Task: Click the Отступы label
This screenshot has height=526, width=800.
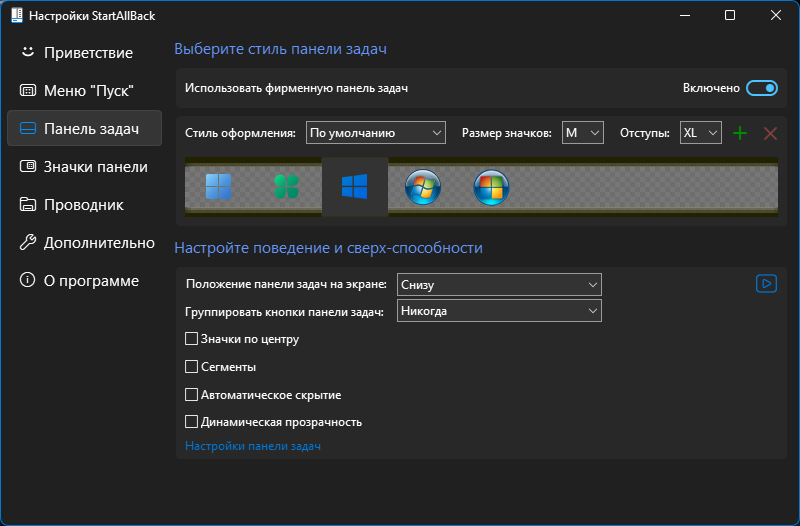Action: tap(644, 133)
